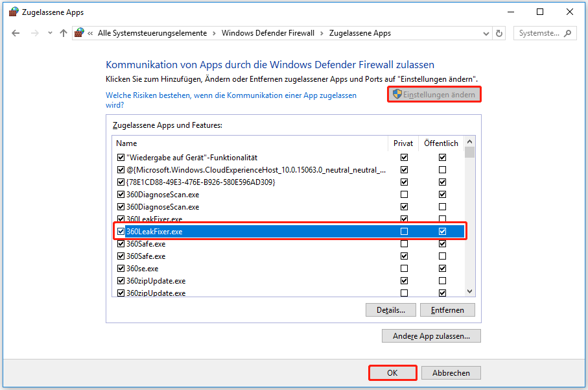Viewport: 588px width, 390px height.
Task: Click the firewall icon in address bar
Action: point(80,33)
